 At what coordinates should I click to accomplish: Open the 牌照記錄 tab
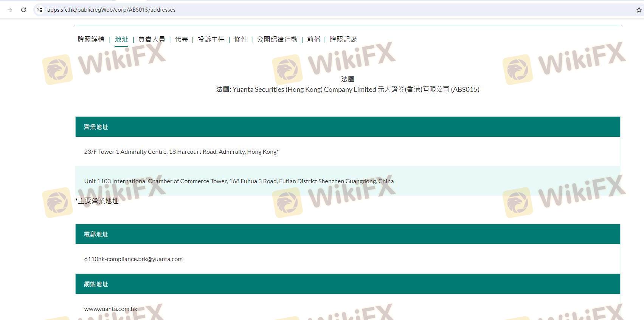[343, 39]
